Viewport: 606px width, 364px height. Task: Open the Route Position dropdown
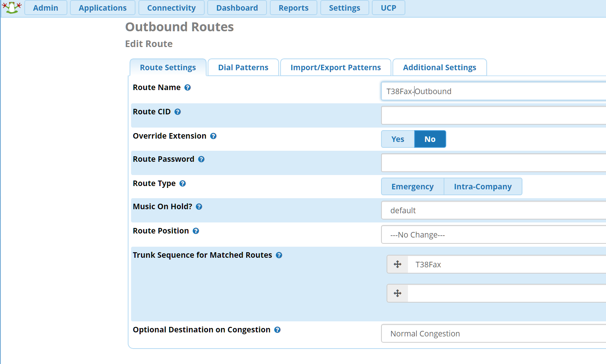(493, 235)
